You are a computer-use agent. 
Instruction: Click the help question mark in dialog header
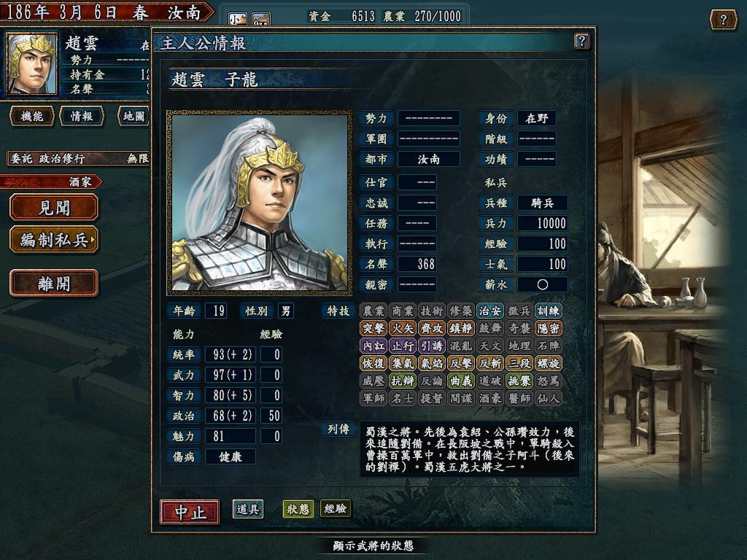581,42
